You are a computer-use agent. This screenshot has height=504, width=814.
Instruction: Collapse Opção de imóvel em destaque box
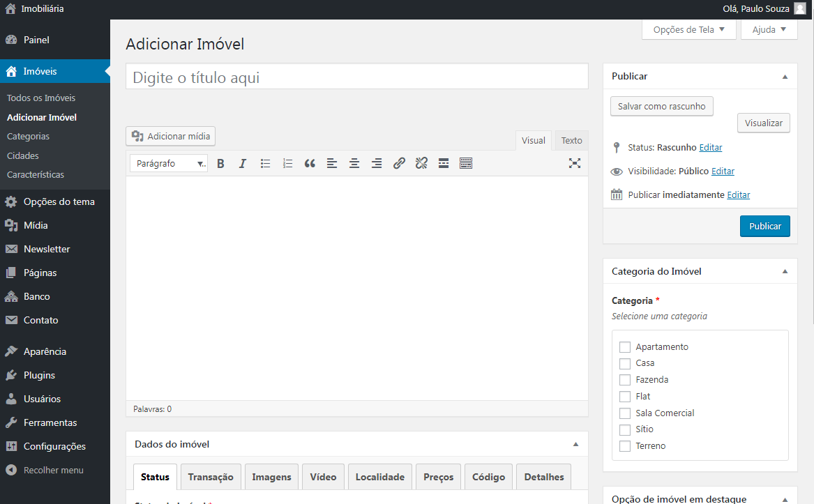[785, 499]
